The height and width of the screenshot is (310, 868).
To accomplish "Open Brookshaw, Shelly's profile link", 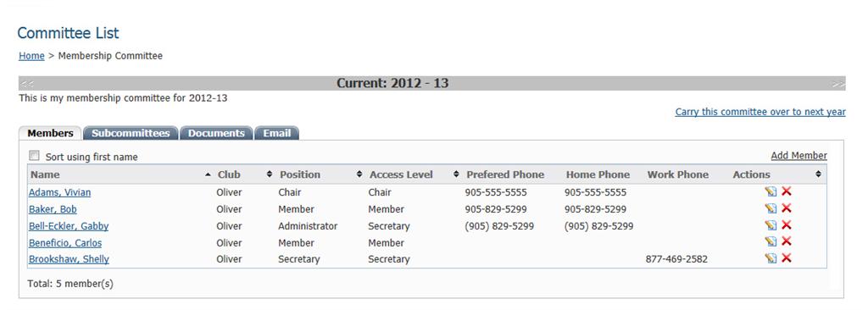I will click(69, 259).
